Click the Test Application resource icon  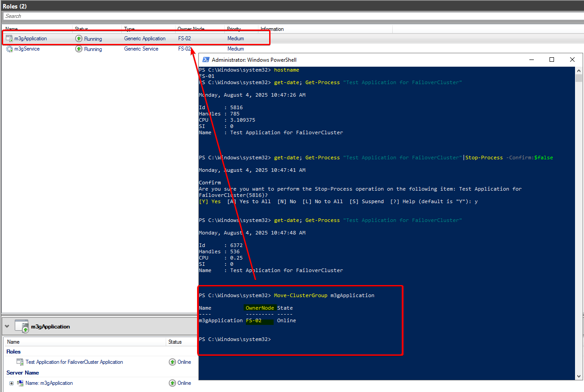pos(20,362)
